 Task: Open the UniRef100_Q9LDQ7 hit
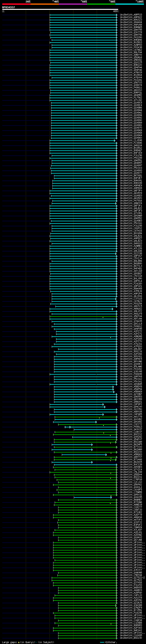[x=131, y=349]
